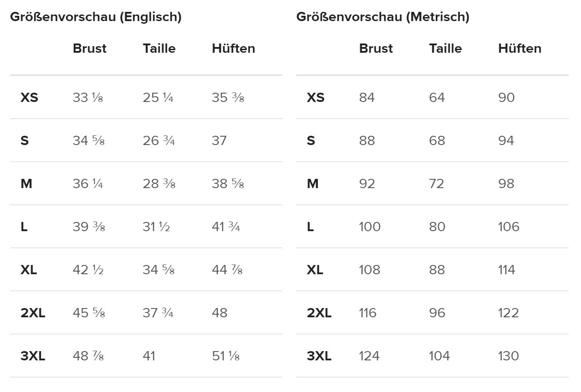Select the English hip value 51 ⅛
The width and height of the screenshot is (581, 392).
pyautogui.click(x=226, y=356)
